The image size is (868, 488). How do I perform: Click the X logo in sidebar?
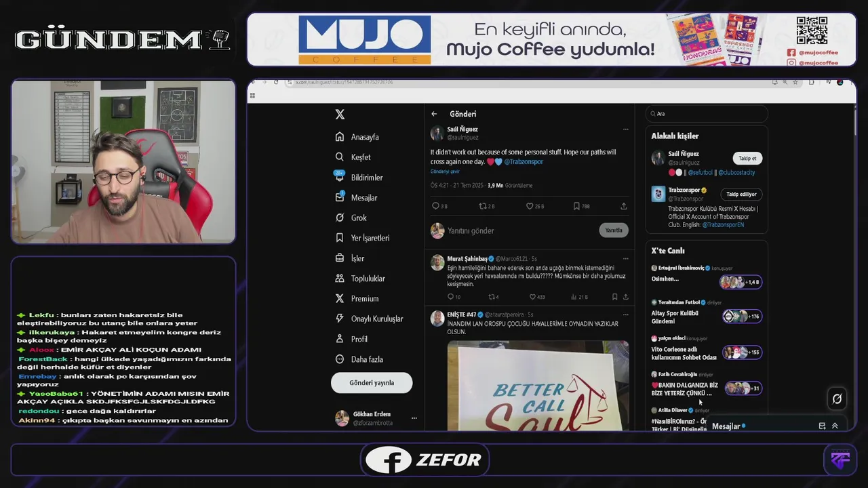pyautogui.click(x=340, y=115)
